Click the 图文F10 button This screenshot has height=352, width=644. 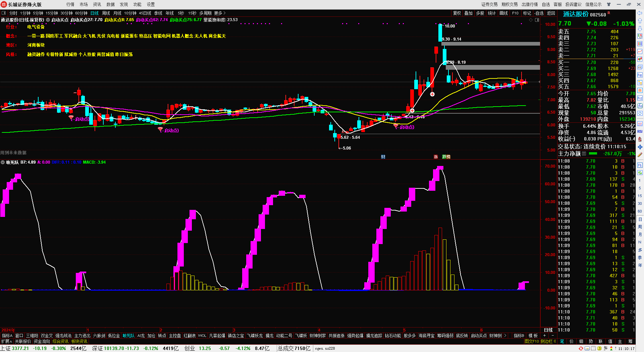click(532, 341)
